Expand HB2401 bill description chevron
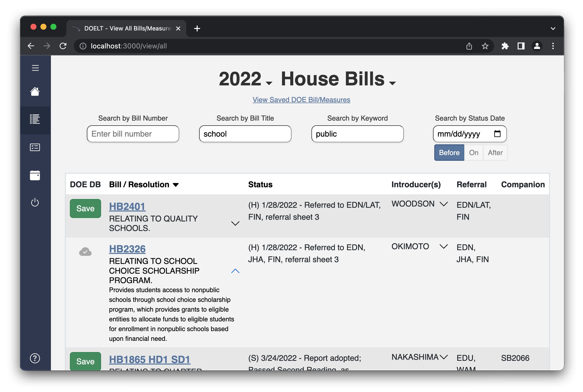This screenshot has height=392, width=583. [x=235, y=223]
